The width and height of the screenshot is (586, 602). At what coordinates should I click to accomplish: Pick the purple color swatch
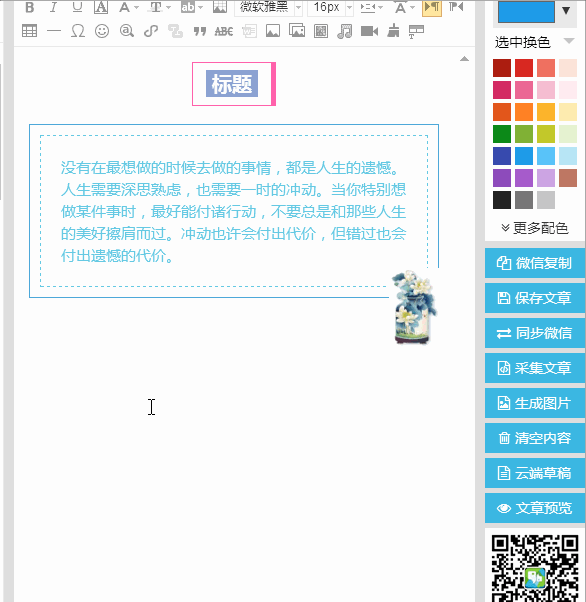coord(502,178)
